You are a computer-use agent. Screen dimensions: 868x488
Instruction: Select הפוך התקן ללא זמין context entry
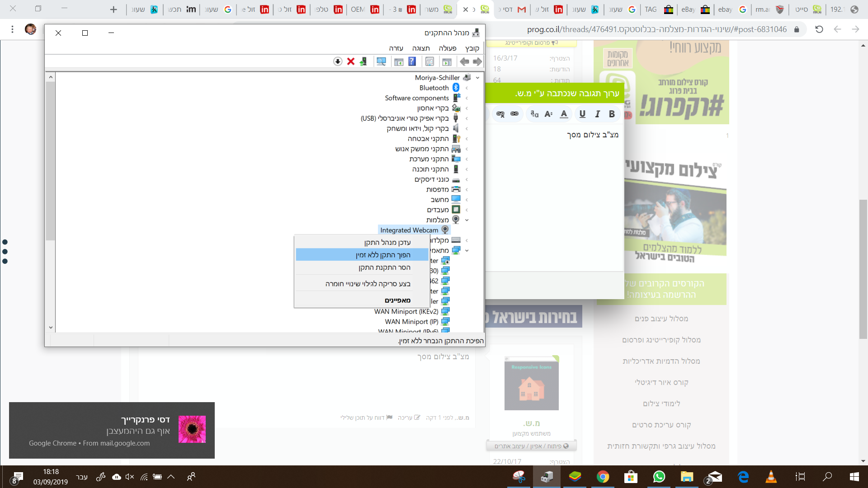383,255
